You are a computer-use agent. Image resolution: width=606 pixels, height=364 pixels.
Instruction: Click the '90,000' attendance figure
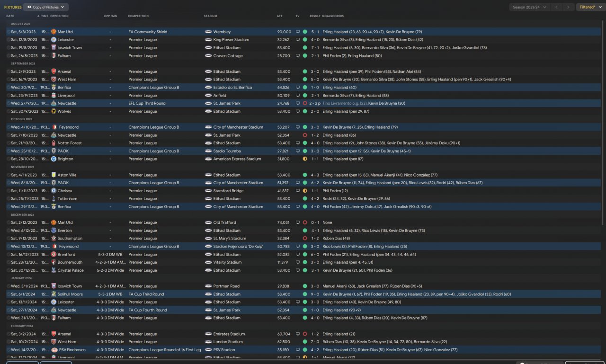[284, 32]
